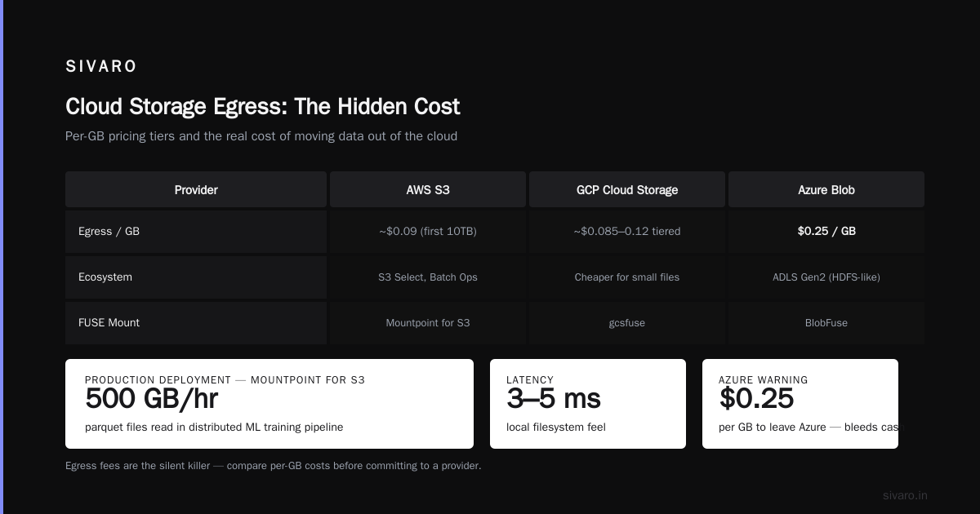Click the Provider column header
This screenshot has height=514, width=980.
click(196, 189)
